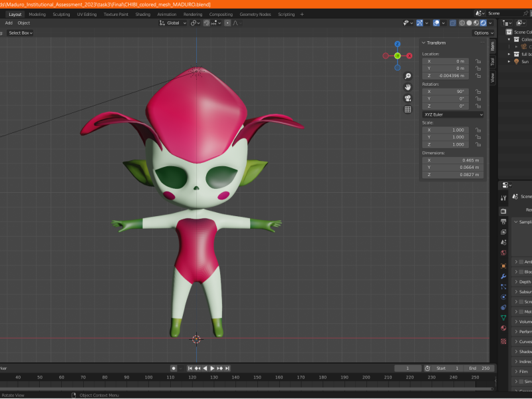Collapse the Transform panel
The image size is (532, 399).
pyautogui.click(x=424, y=43)
